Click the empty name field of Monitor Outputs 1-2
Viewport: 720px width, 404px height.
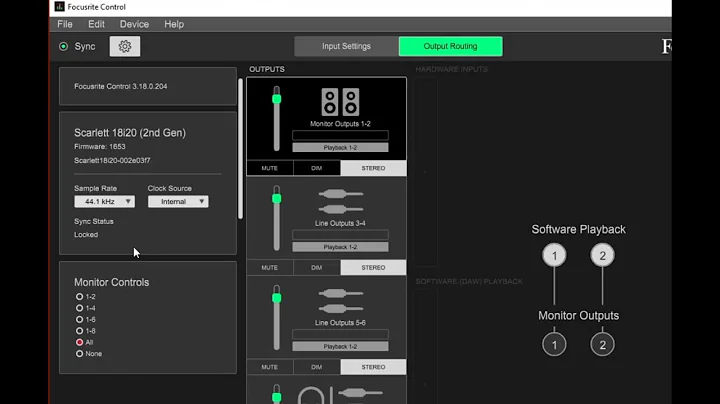(x=340, y=135)
